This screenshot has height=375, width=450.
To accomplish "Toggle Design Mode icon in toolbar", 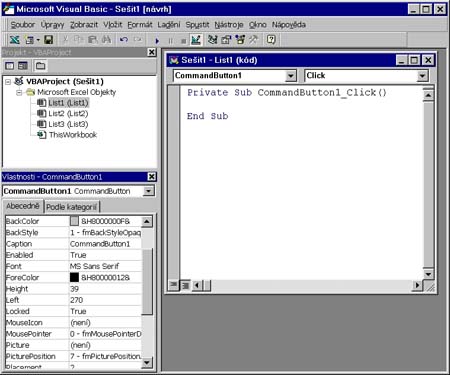I will click(x=196, y=40).
